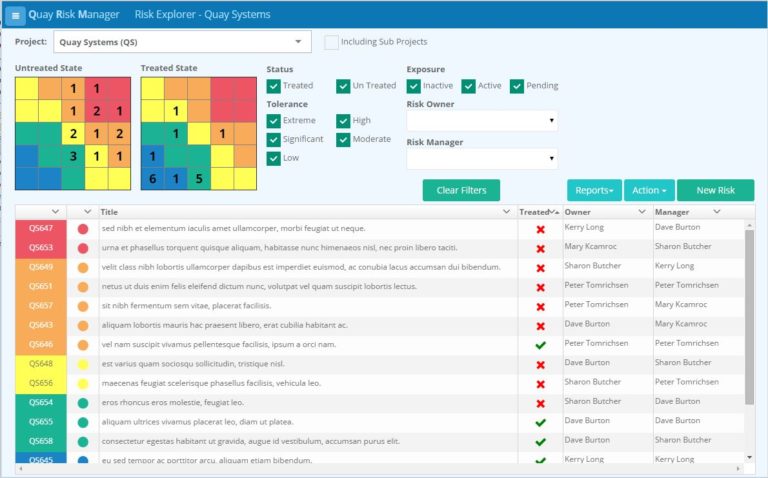Click the orange dot indicator for QS649

83,268
